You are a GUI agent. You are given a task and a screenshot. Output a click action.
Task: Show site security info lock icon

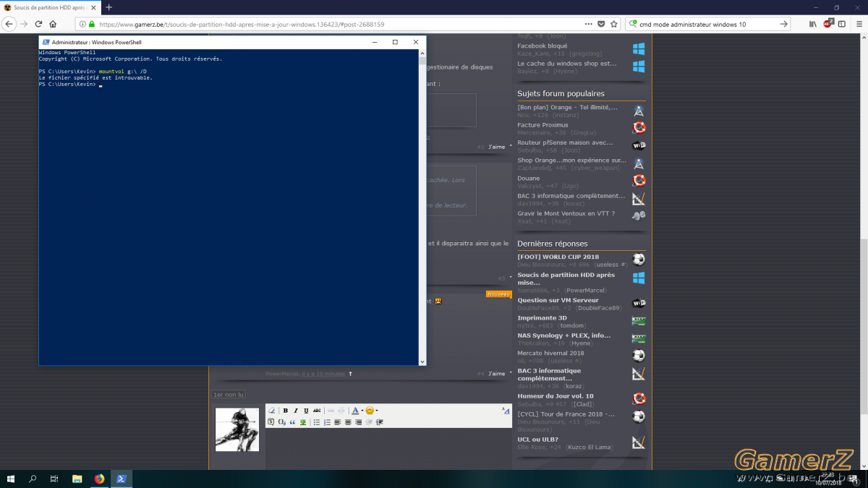point(92,24)
